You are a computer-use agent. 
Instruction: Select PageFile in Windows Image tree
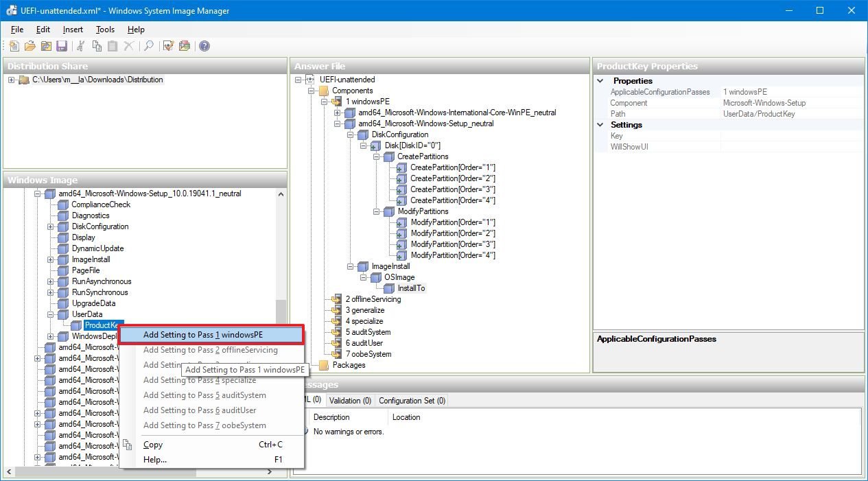pyautogui.click(x=86, y=270)
